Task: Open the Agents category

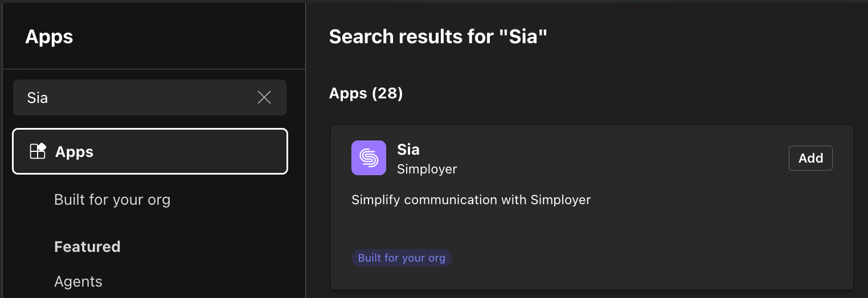Action: click(78, 282)
